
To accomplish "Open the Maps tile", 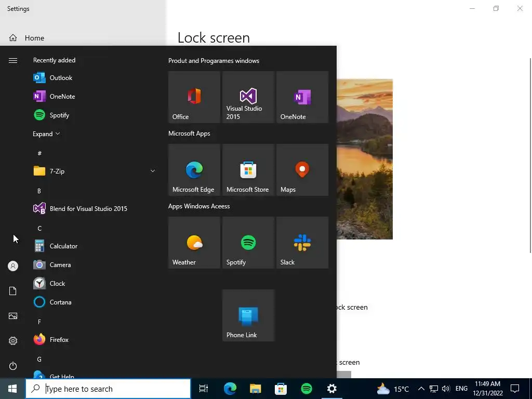I will tap(302, 170).
